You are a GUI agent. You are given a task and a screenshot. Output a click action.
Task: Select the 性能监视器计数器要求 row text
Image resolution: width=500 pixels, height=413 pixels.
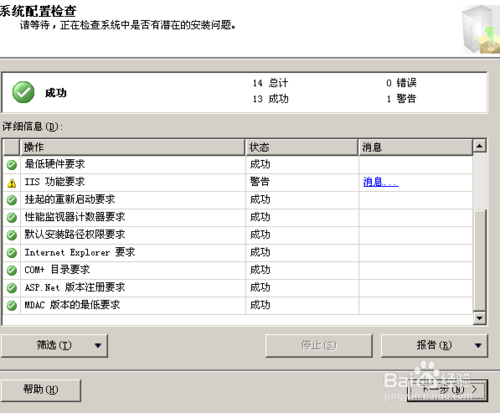pyautogui.click(x=75, y=217)
